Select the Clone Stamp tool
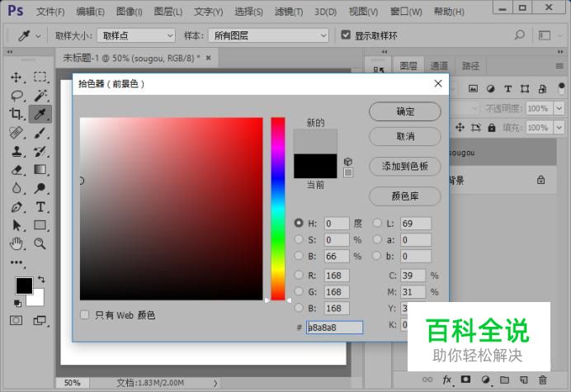Screen dimensions: 571x392 click(x=17, y=151)
